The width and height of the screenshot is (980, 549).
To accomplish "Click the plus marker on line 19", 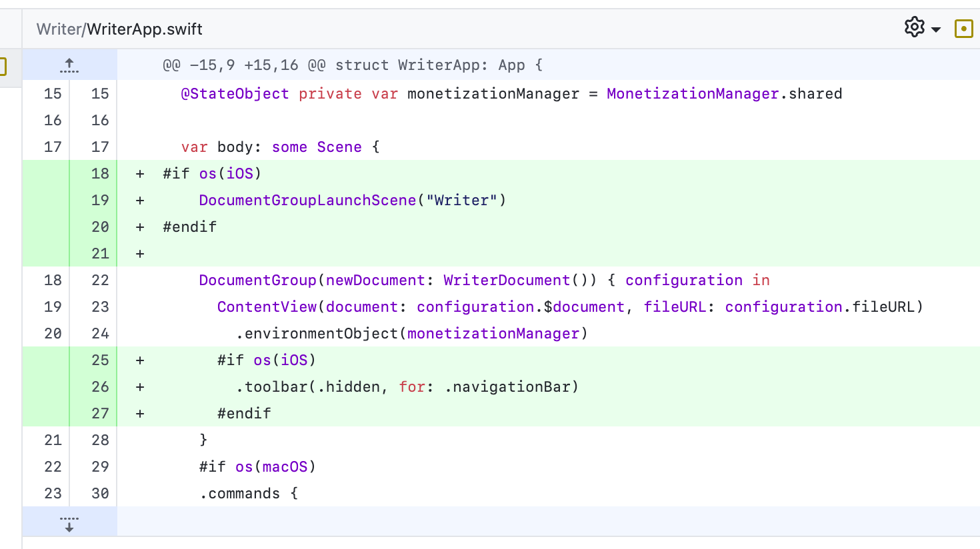I will 140,201.
